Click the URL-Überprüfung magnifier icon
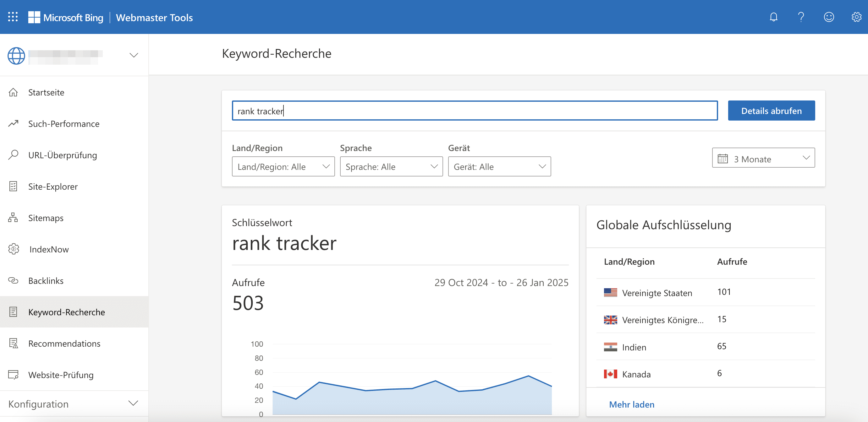 pyautogui.click(x=13, y=154)
